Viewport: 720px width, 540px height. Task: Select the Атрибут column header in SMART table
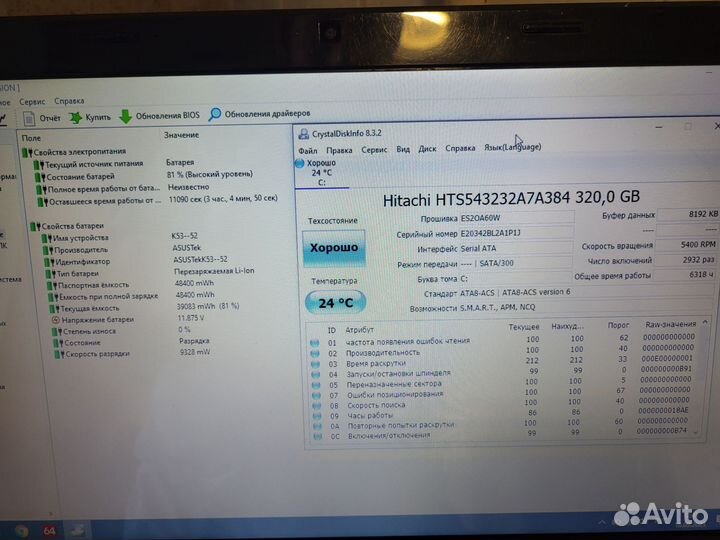[x=360, y=330]
